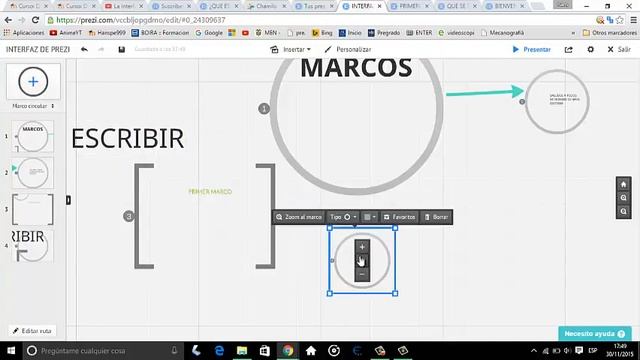Open the frame color dropdown
This screenshot has width=640, height=360.
[370, 217]
